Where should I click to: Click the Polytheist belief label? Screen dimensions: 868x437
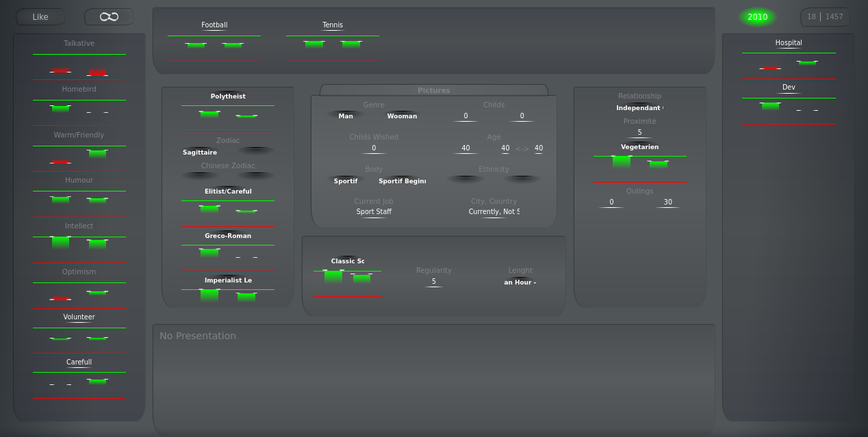(x=228, y=96)
